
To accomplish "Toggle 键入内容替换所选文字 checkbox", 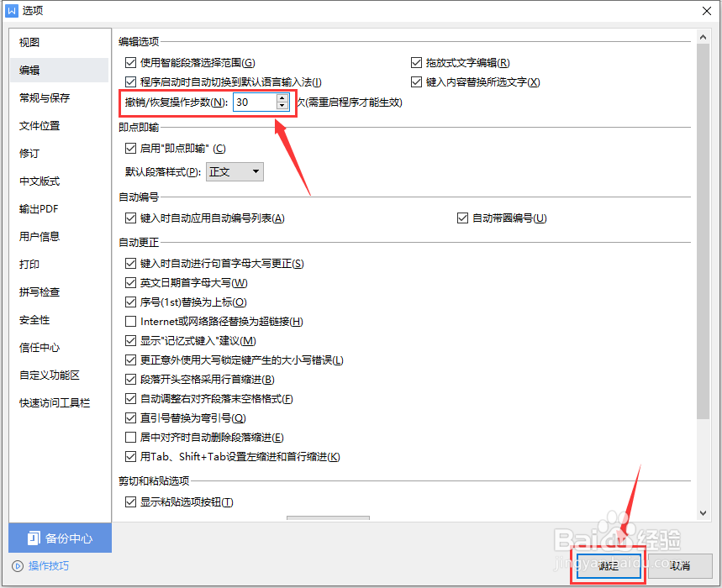I will tap(416, 81).
